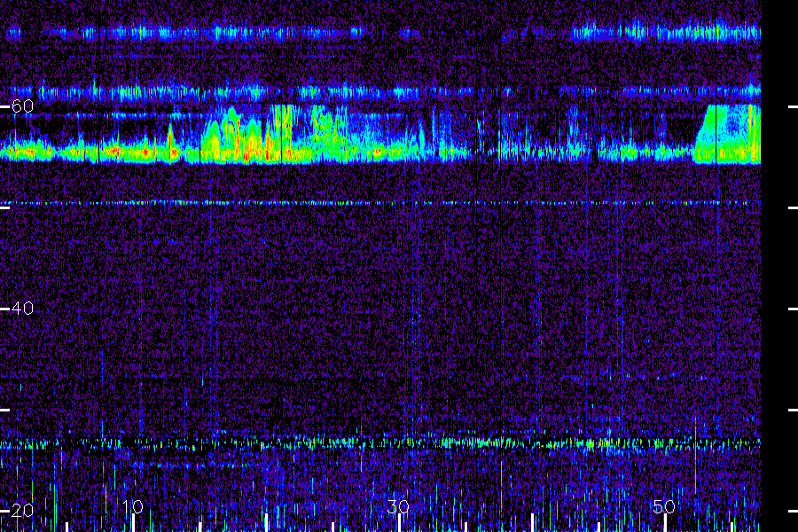Image resolution: width=798 pixels, height=532 pixels.
Task: Click the vertical axis label 20
Action: [x=22, y=511]
